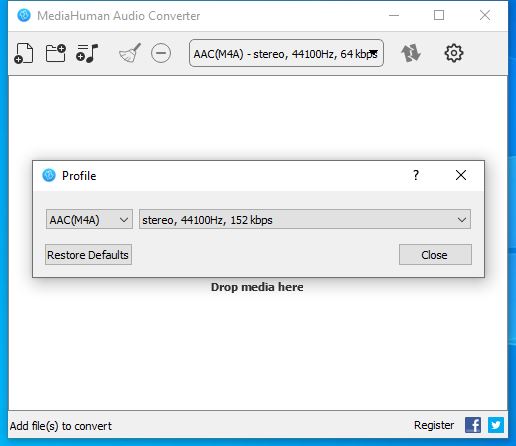This screenshot has width=516, height=446.
Task: Open the Facebook icon in the status bar
Action: (473, 425)
